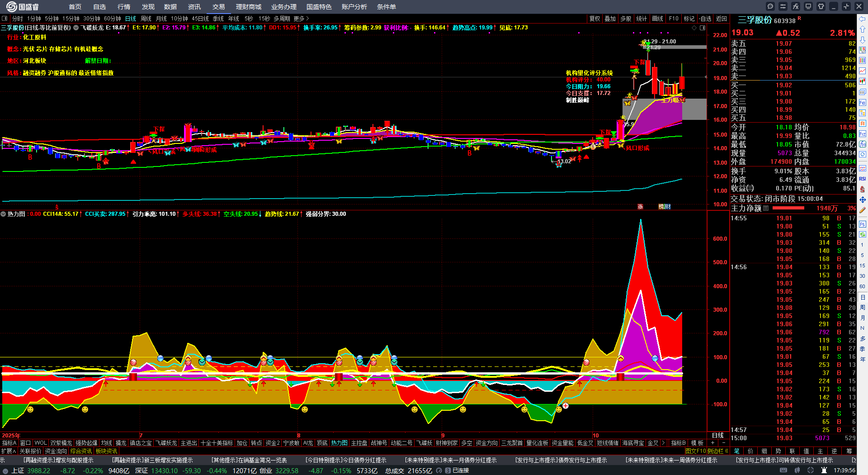Screen dimensions: 868x475
Task: Click the alarm siren icon in status bar
Action: tap(824, 470)
